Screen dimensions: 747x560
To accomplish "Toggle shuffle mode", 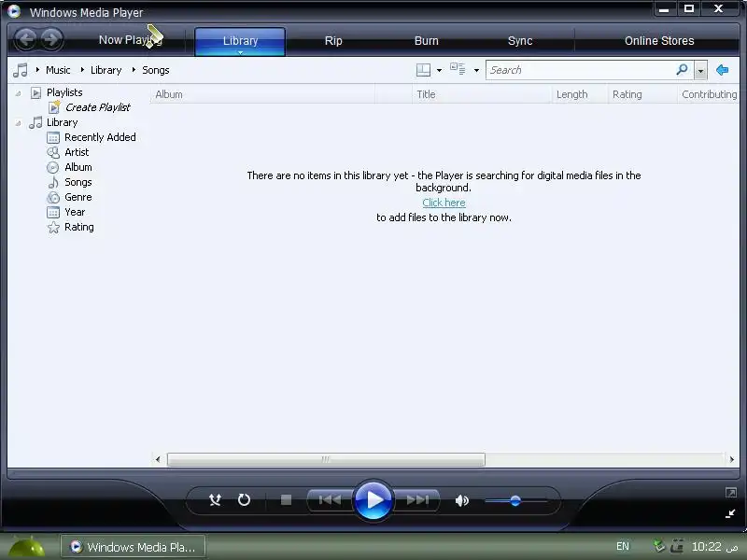I will pyautogui.click(x=215, y=500).
